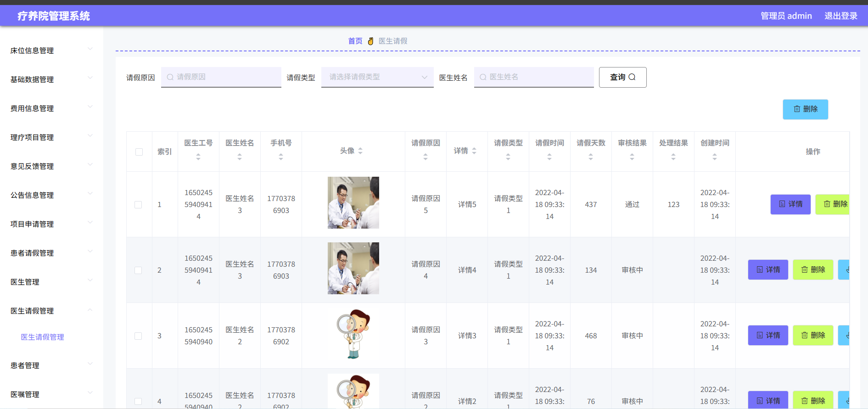Click the hand icon in breadcrumb
This screenshot has height=409, width=868.
click(x=370, y=41)
